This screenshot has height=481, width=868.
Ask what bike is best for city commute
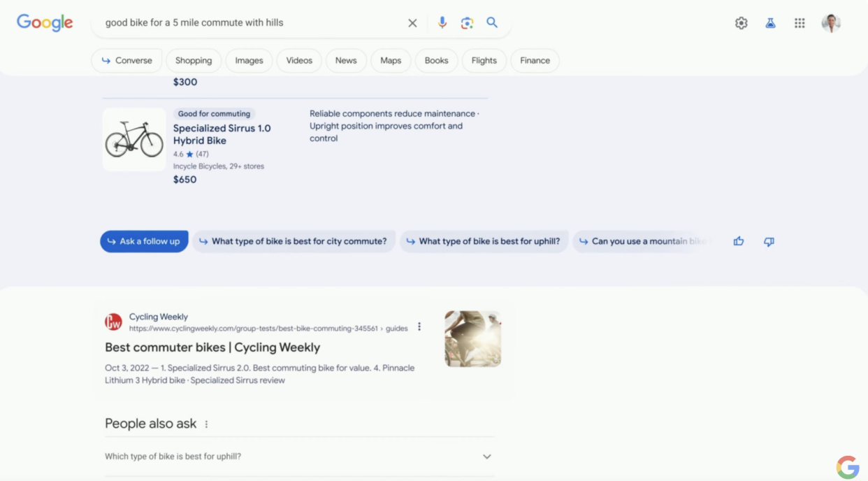coord(294,241)
